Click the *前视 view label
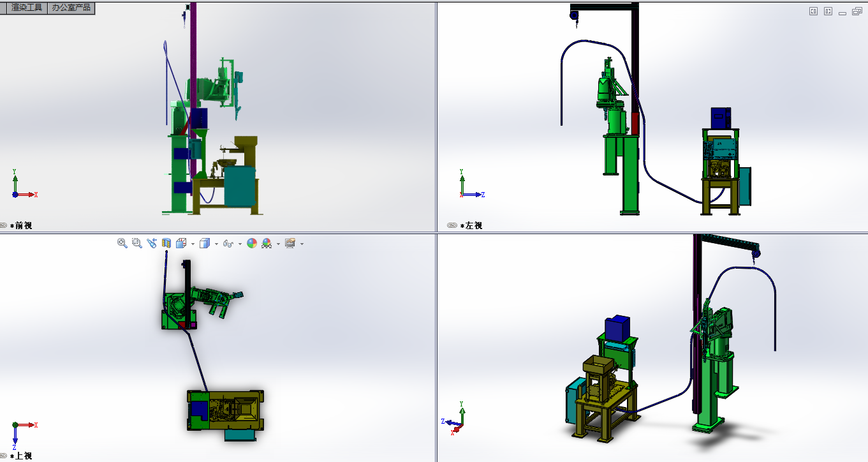The image size is (868, 462). tap(21, 225)
